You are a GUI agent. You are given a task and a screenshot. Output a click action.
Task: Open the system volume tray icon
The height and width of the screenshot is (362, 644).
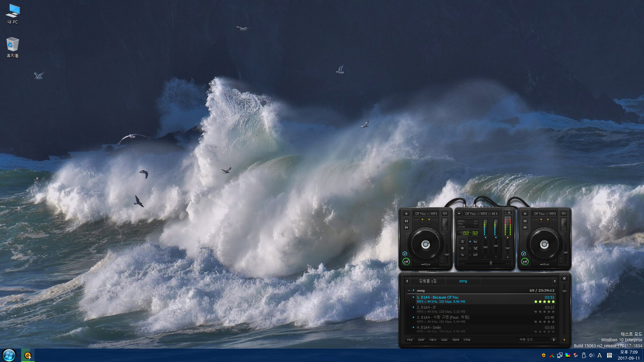click(592, 355)
